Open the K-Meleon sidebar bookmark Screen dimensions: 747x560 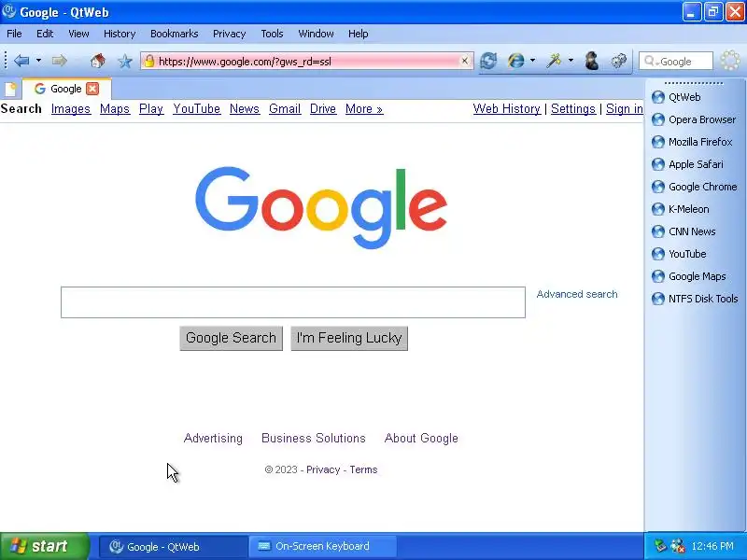point(681,209)
